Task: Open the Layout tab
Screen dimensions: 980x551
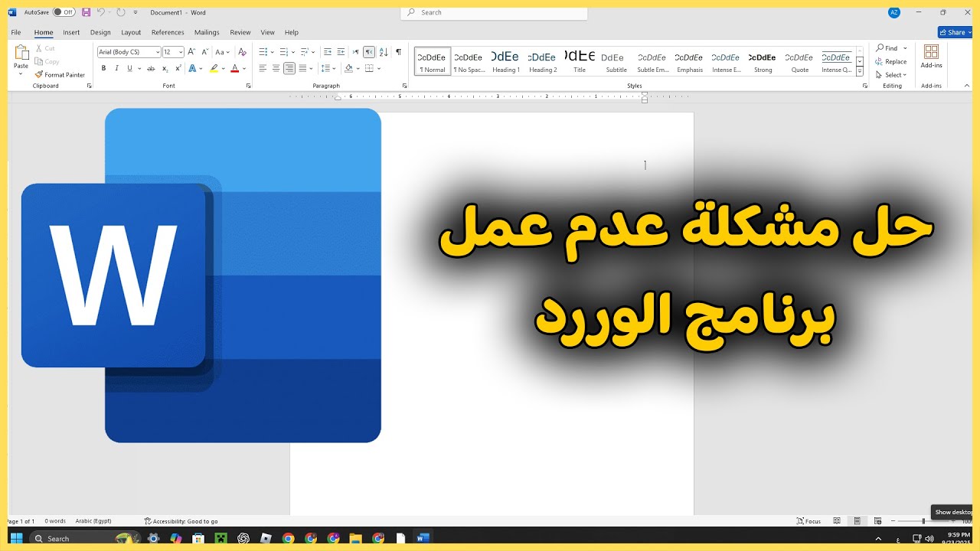Action: (x=131, y=32)
